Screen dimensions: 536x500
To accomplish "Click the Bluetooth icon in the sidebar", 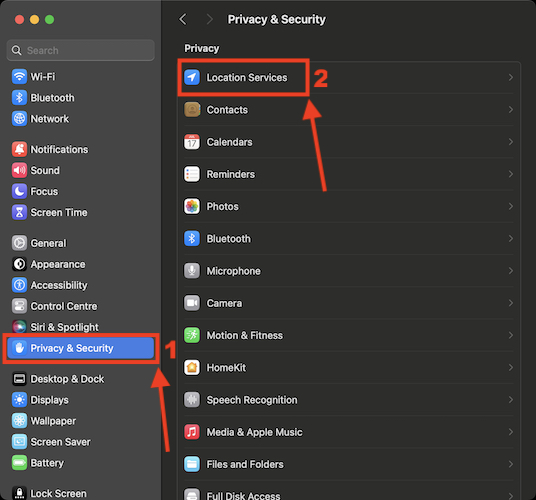I will tap(19, 98).
